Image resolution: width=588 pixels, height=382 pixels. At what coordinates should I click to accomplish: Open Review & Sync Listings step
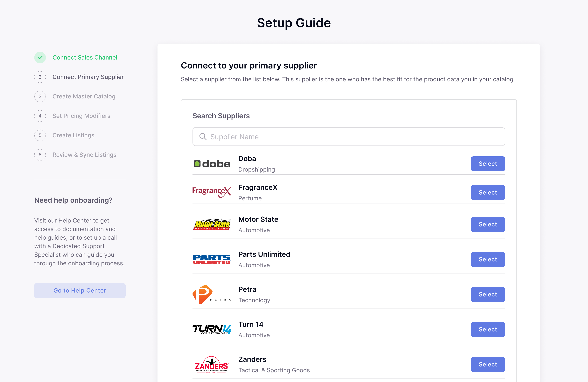tap(84, 155)
